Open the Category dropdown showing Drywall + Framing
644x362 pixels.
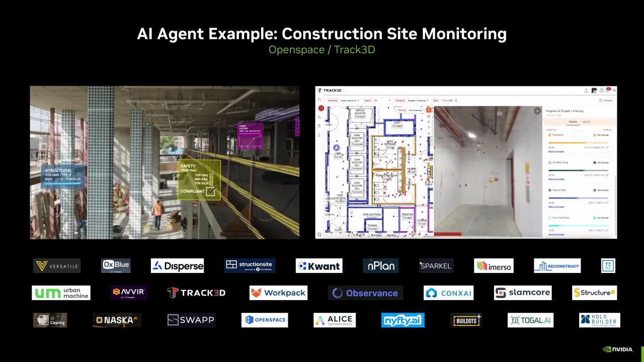pyautogui.click(x=418, y=101)
